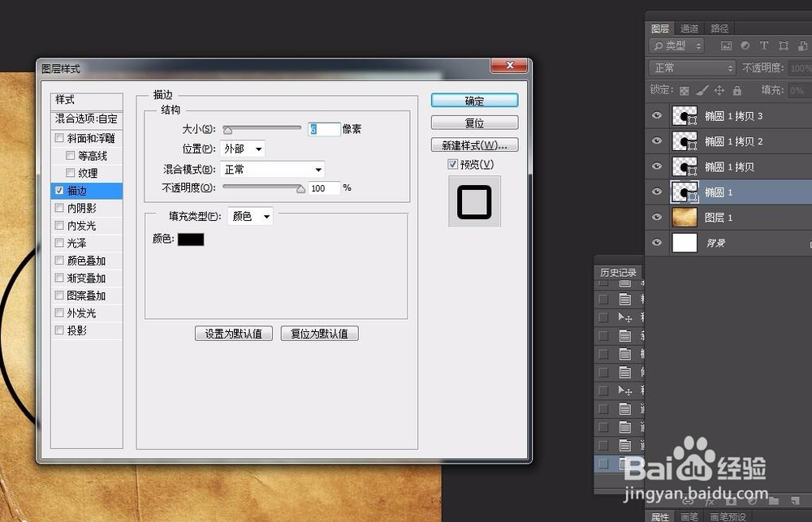Screen dimensions: 812x522
Task: Open the black stroke 颜色 swatch
Action: 191,239
